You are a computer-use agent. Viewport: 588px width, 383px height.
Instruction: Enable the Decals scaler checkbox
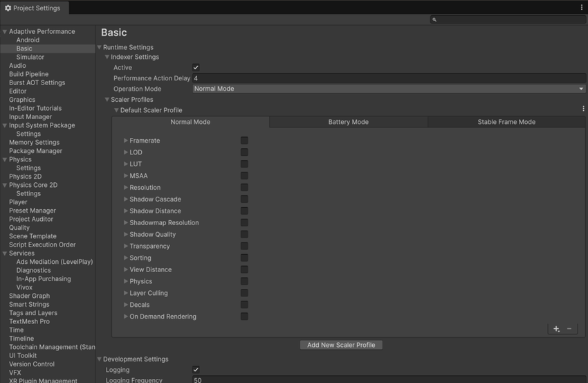(x=244, y=305)
